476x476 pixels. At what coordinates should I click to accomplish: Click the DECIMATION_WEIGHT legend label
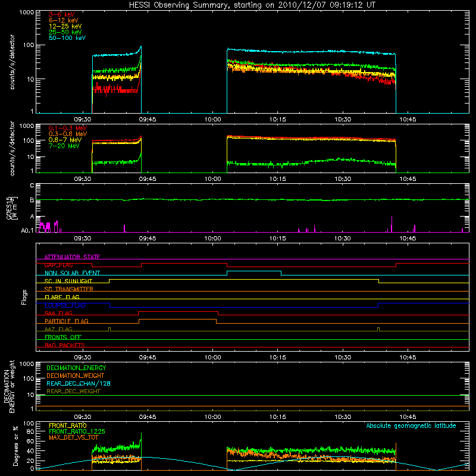pos(76,375)
